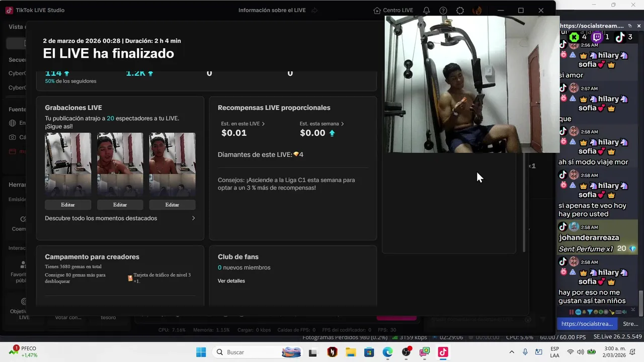
Task: Expand Est. esta semana details
Action: (322, 124)
